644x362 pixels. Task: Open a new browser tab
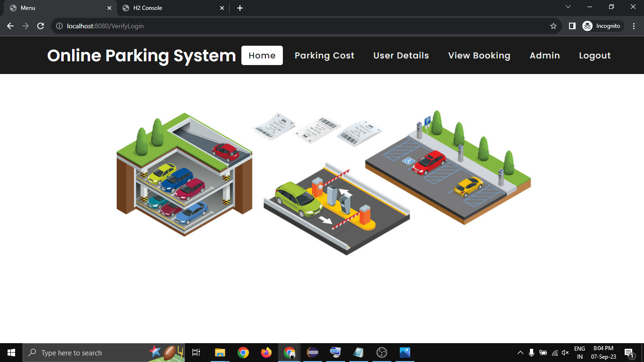(240, 8)
